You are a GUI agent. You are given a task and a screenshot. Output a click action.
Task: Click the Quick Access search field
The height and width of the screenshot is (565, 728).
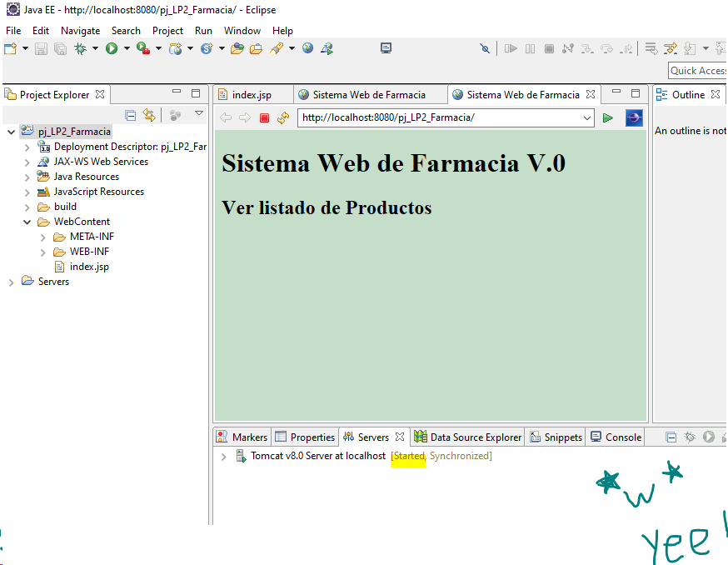coord(697,71)
